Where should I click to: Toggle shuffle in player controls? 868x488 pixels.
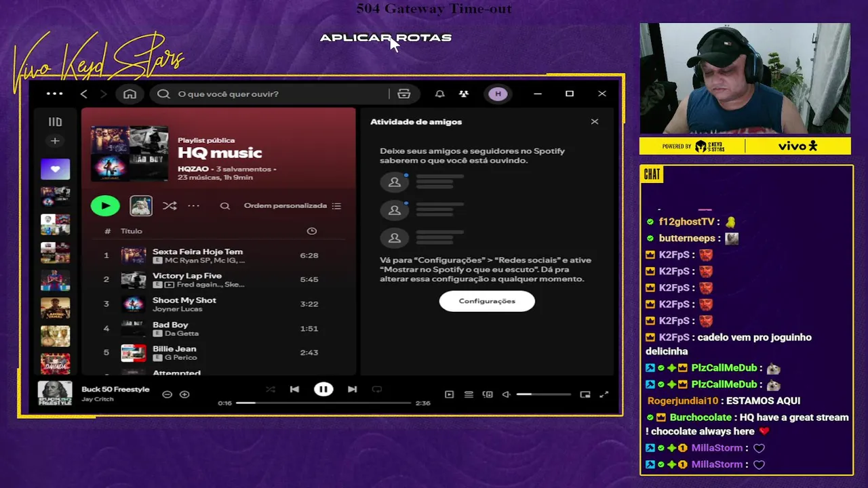click(271, 389)
